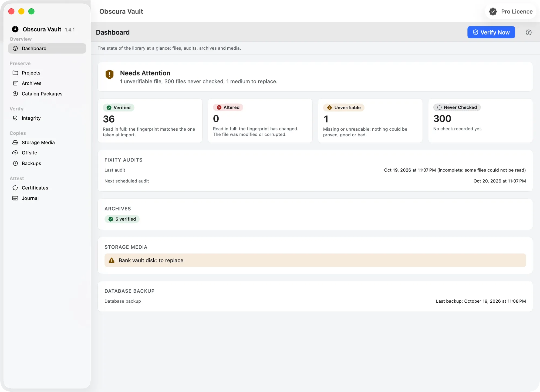
Task: Click the green zoom window button
Action: (31, 11)
